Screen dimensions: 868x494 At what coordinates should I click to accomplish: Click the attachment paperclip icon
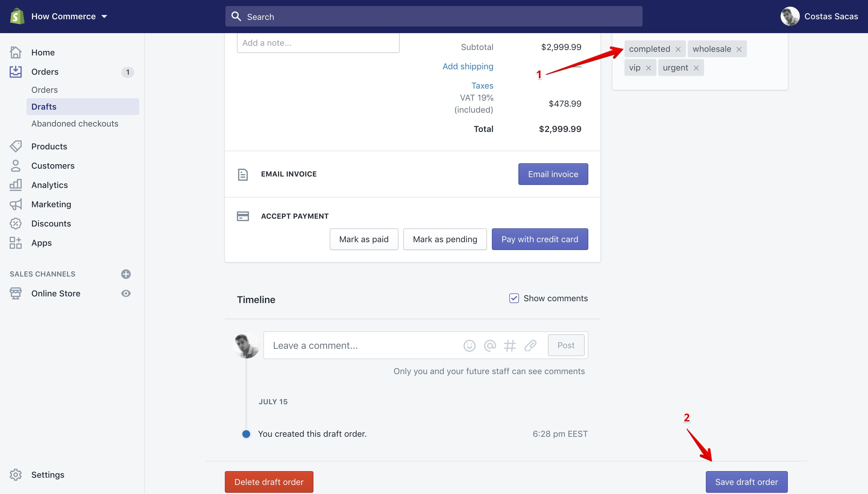point(530,346)
